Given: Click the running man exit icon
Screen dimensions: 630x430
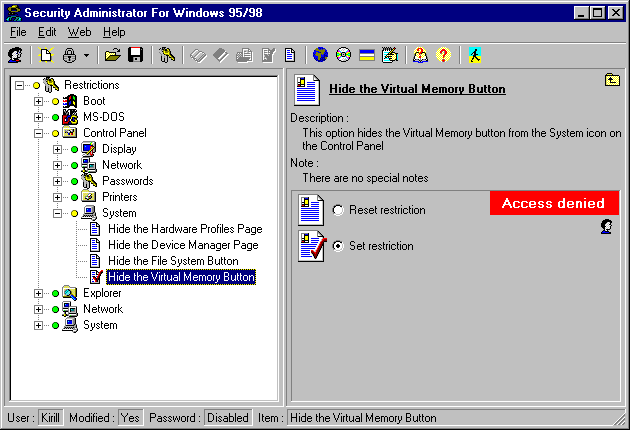Looking at the screenshot, I should click(x=476, y=56).
